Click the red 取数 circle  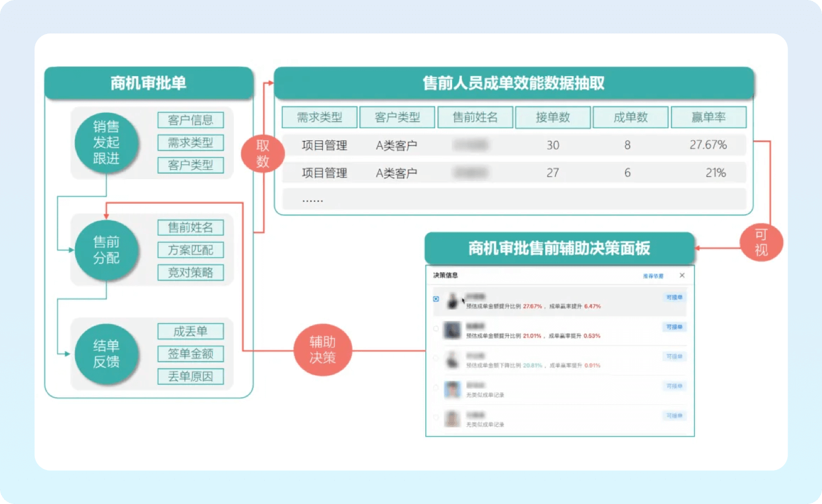click(263, 153)
